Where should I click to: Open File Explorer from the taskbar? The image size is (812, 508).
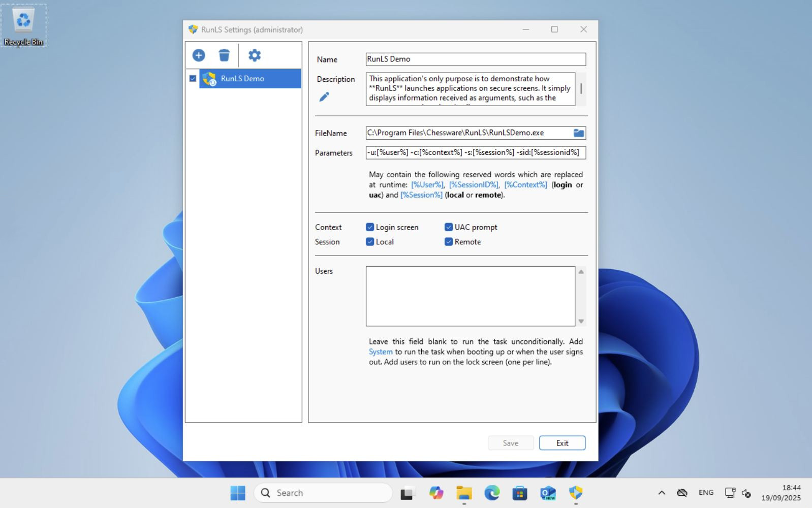click(464, 493)
